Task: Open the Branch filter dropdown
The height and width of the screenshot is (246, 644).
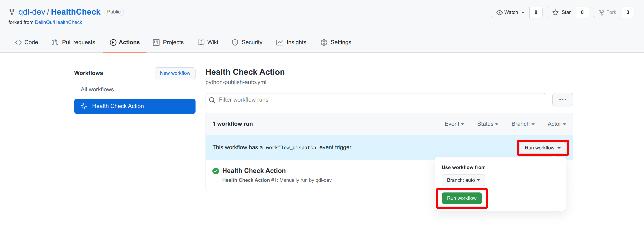Action: click(x=523, y=124)
